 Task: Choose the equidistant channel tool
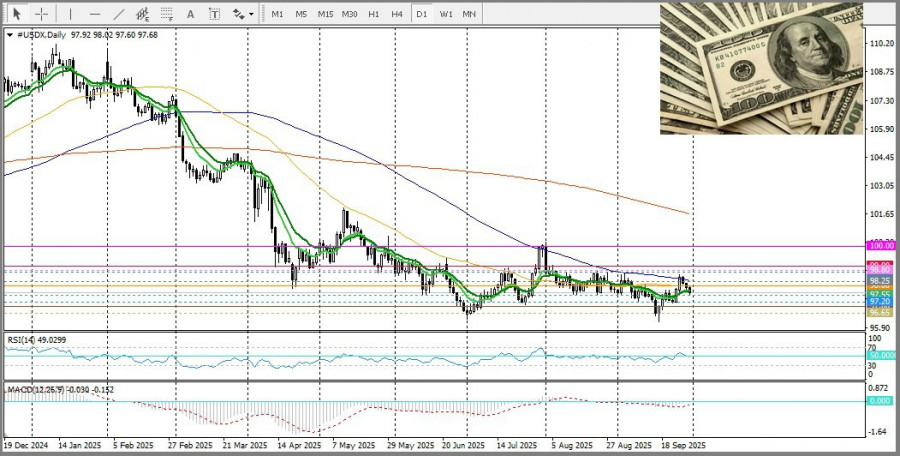tap(142, 14)
